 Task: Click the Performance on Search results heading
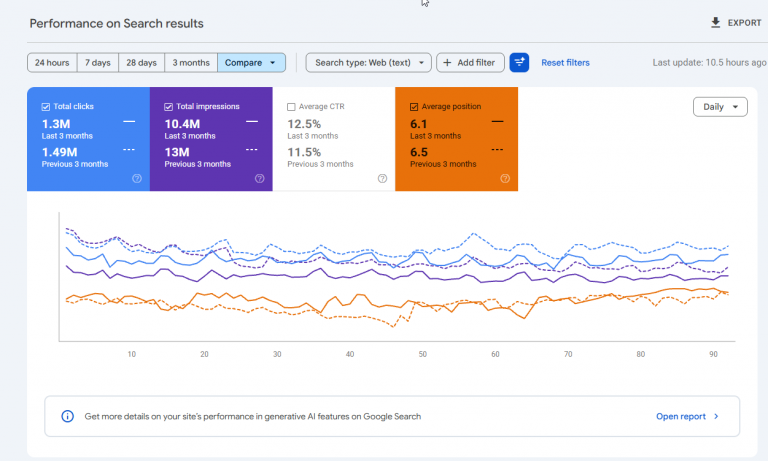(117, 24)
